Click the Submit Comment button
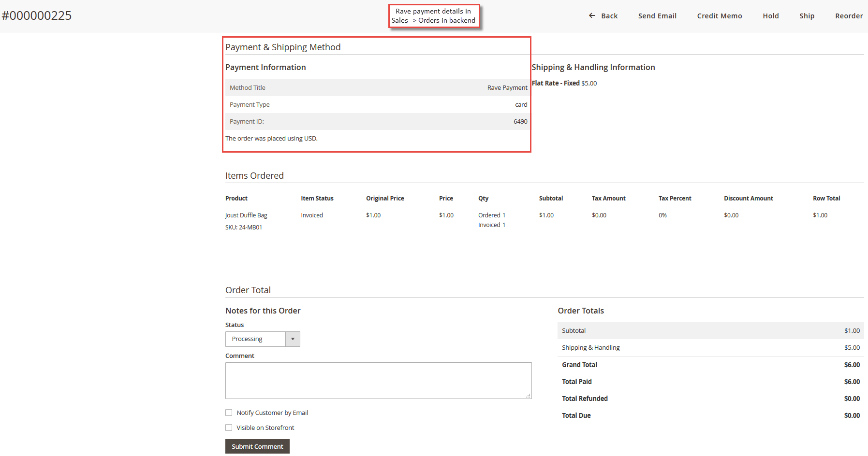868x456 pixels. [257, 446]
